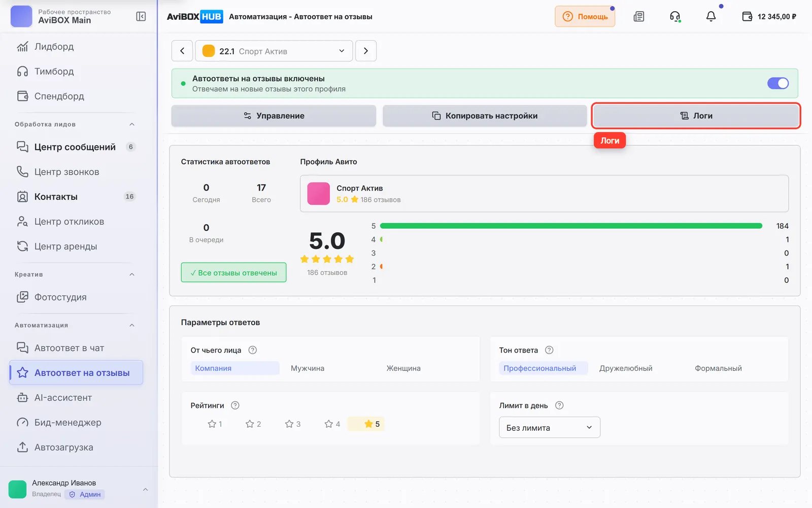This screenshot has height=508, width=812.
Task: Open Автоответ в чат menu item
Action: [x=76, y=348]
